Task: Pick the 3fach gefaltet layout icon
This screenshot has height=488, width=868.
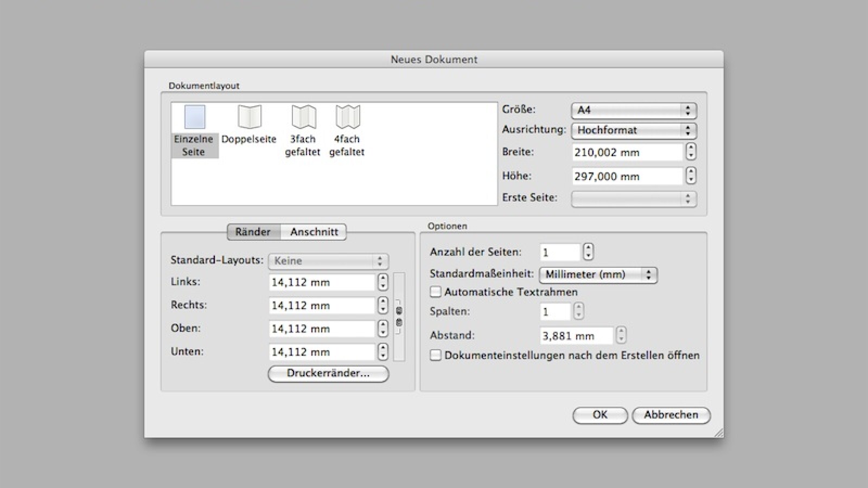Action: point(303,117)
